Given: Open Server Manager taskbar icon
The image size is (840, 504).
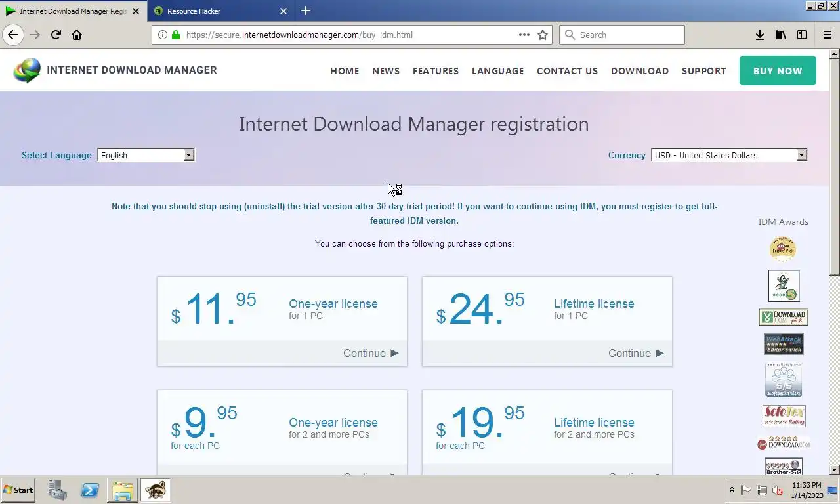Looking at the screenshot, I should (58, 490).
